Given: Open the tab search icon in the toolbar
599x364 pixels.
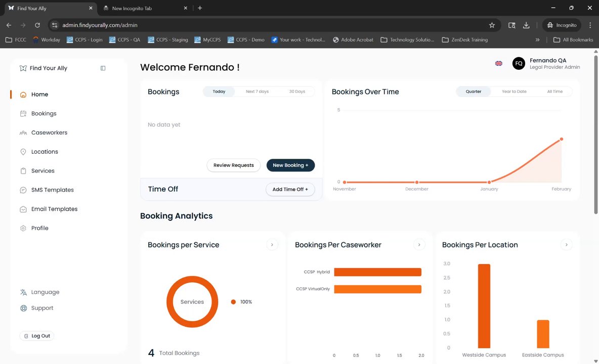Looking at the screenshot, I should [511, 25].
